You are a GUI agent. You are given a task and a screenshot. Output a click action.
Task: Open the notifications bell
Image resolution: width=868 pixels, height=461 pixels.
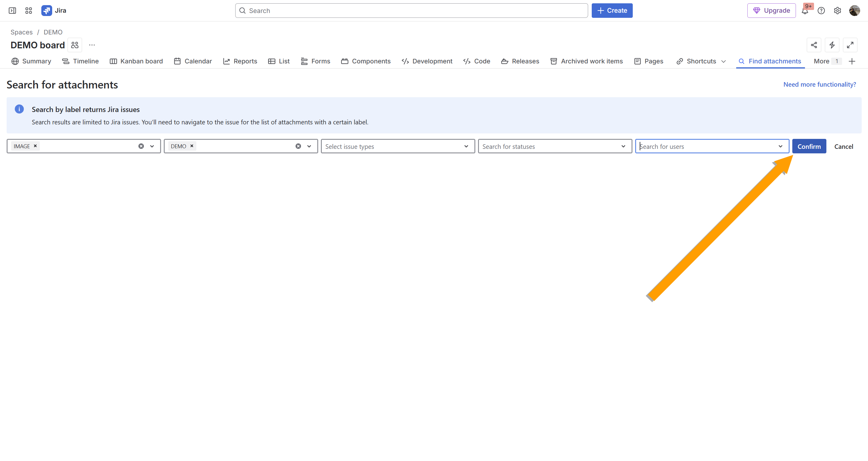click(x=805, y=11)
